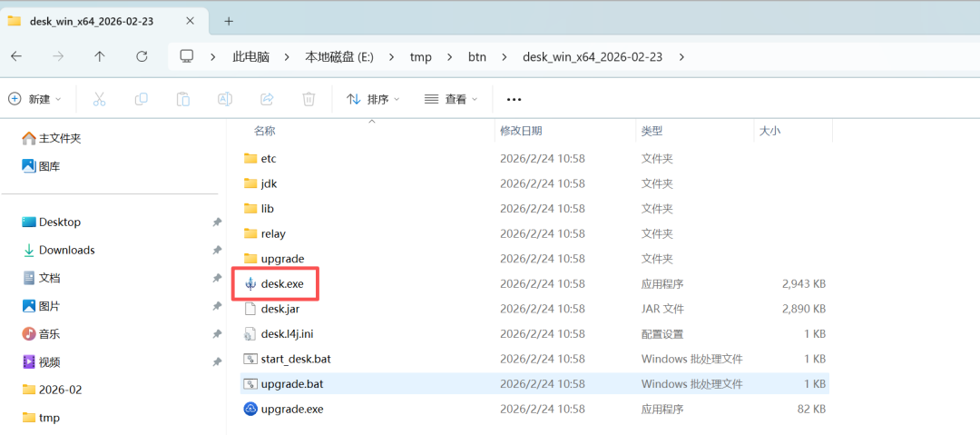
Task: Click the Rename icon in toolbar
Action: [225, 99]
